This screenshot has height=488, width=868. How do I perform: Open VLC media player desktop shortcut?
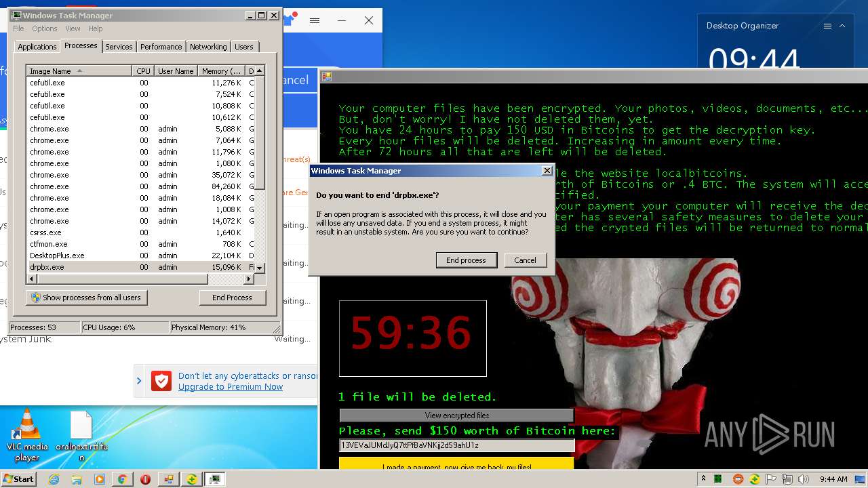click(x=27, y=436)
